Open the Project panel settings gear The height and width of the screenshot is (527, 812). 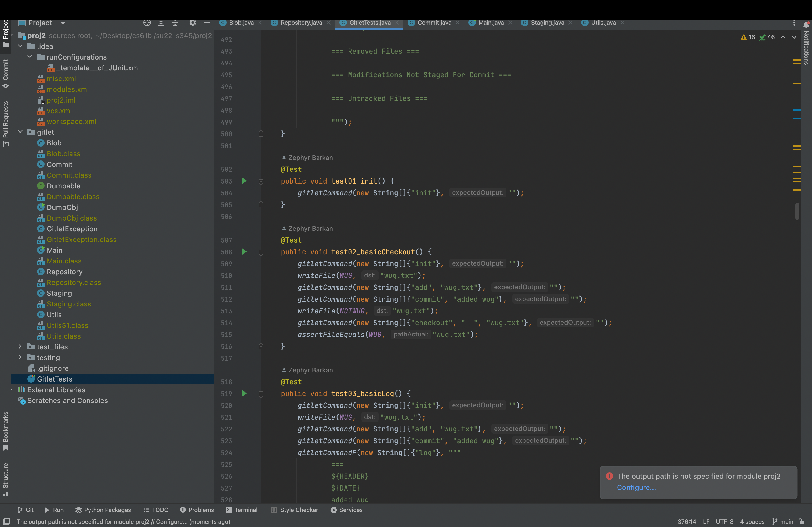193,23
